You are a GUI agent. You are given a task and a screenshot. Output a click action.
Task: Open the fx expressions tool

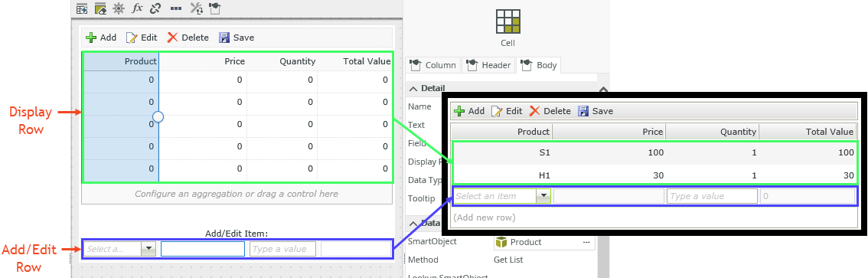coord(137,8)
